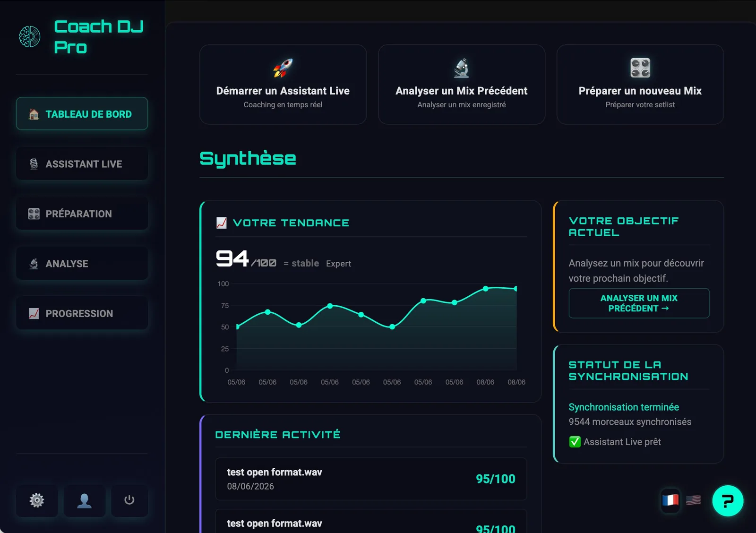The width and height of the screenshot is (756, 533).
Task: Click the controller icon on Préparer card
Action: tap(640, 68)
